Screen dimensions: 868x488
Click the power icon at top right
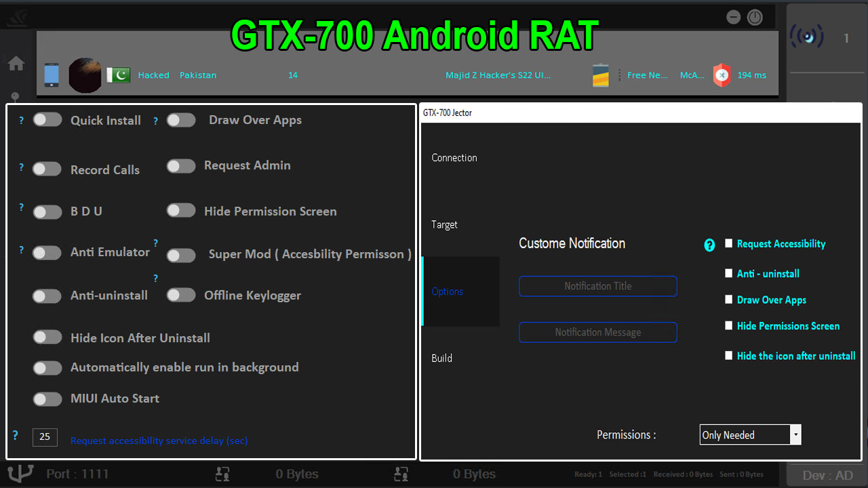tap(755, 18)
